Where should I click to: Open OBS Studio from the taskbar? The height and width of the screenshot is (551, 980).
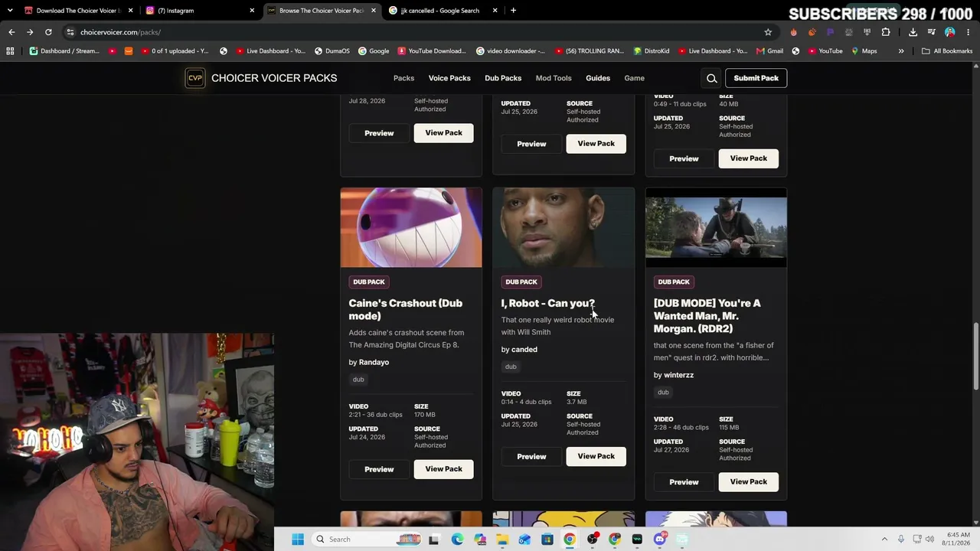(x=593, y=540)
